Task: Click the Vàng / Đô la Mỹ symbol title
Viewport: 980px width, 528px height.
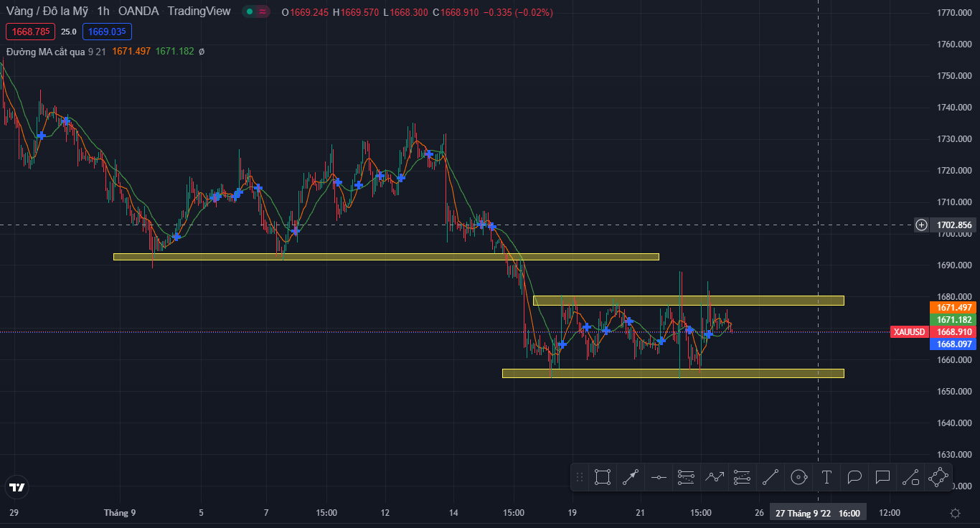Action: 47,11
